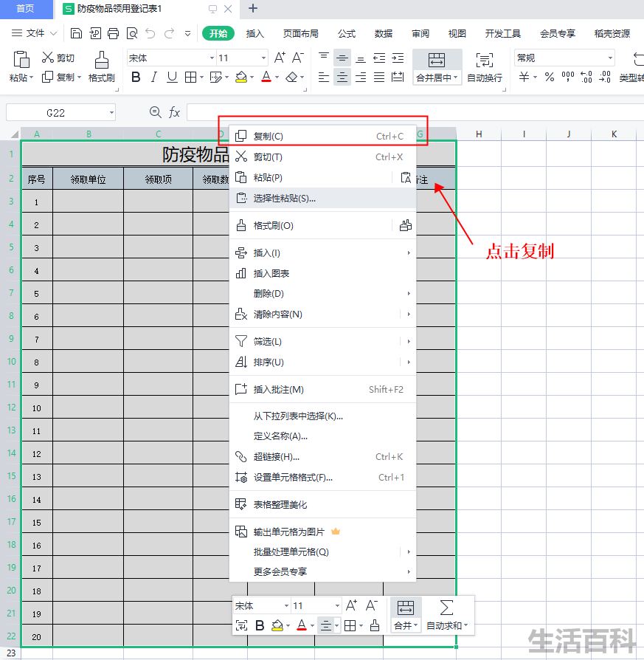This screenshot has width=644, height=660.
Task: Open the quick access customize dropdown
Action: [x=187, y=33]
